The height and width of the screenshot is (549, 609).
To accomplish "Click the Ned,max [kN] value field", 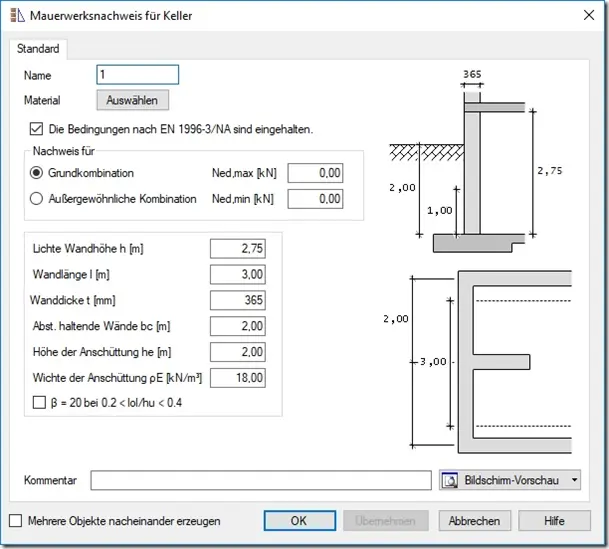I will coord(315,173).
